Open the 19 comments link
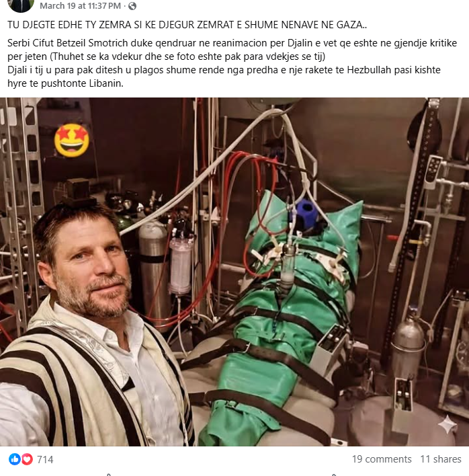 tap(382, 459)
